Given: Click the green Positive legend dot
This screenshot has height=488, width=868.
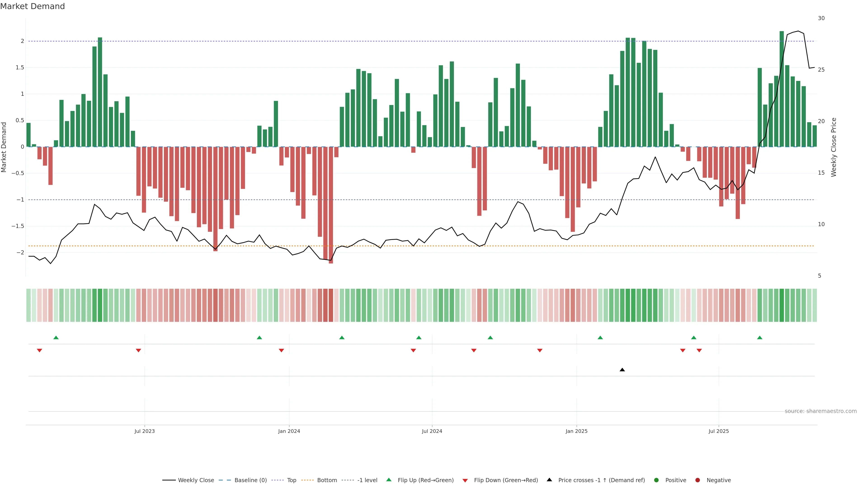Looking at the screenshot, I should [x=656, y=480].
